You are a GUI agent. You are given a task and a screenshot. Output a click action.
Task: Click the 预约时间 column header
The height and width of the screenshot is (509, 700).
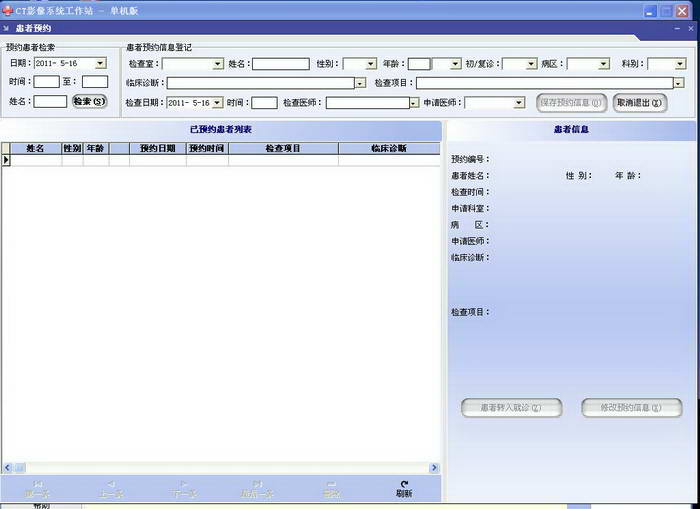[207, 148]
